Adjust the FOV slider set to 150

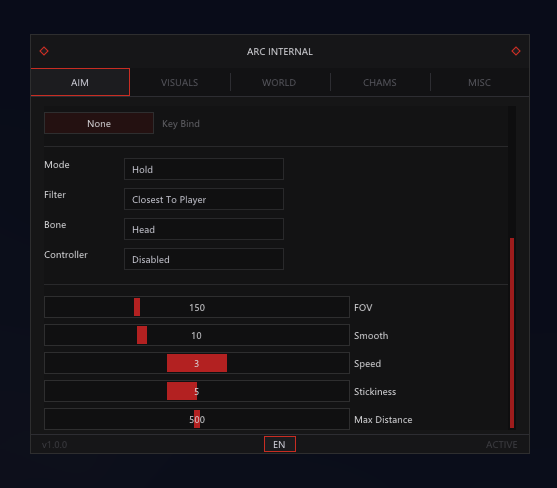pos(197,307)
